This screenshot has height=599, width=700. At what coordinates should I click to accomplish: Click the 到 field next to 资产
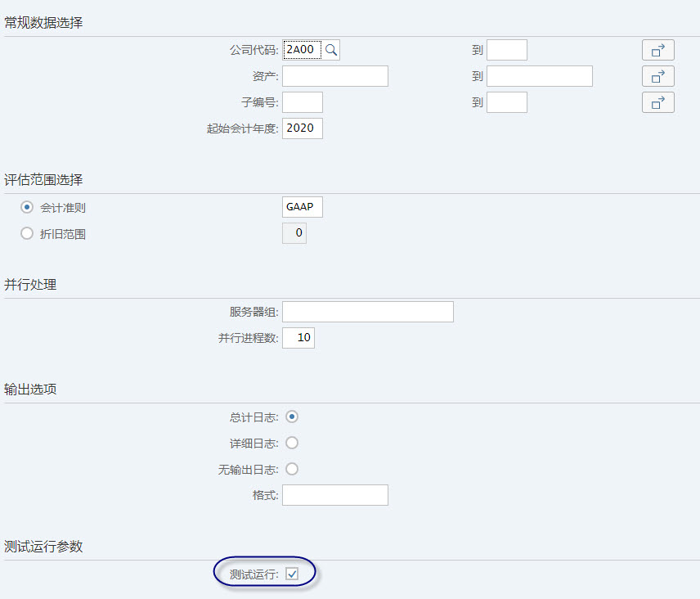tap(539, 75)
